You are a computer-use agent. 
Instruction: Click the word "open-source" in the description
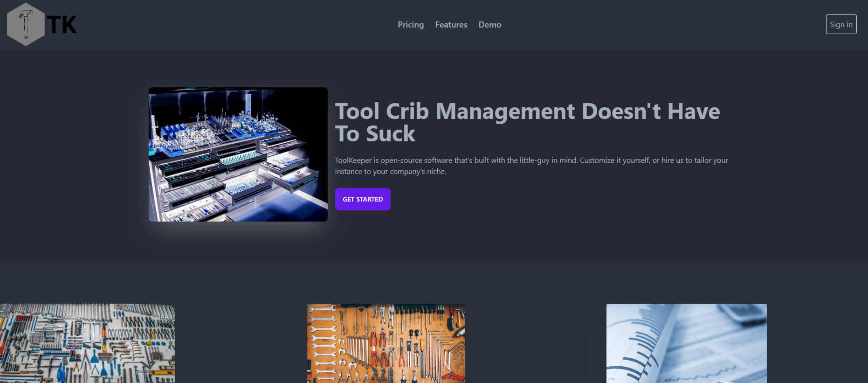[x=401, y=160]
